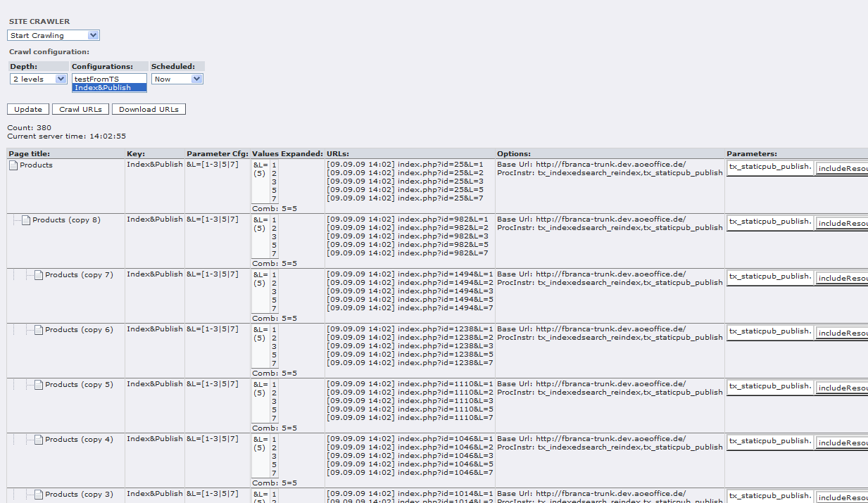Open the Start Crawling function dropdown

tap(54, 35)
